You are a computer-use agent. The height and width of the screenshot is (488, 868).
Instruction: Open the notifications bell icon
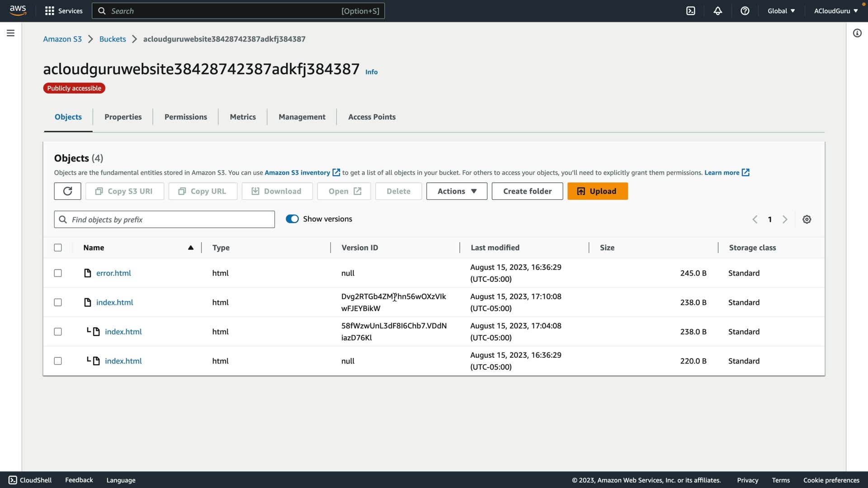pyautogui.click(x=718, y=11)
